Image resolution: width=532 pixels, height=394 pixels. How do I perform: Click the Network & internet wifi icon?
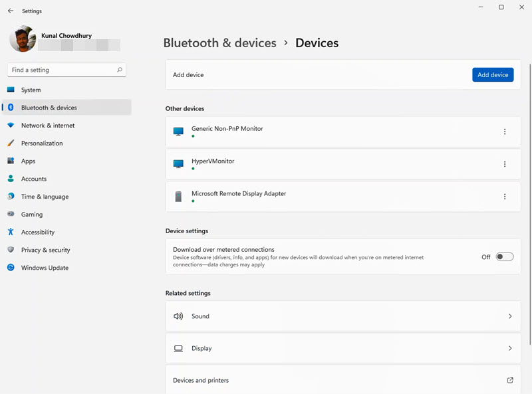pos(11,125)
